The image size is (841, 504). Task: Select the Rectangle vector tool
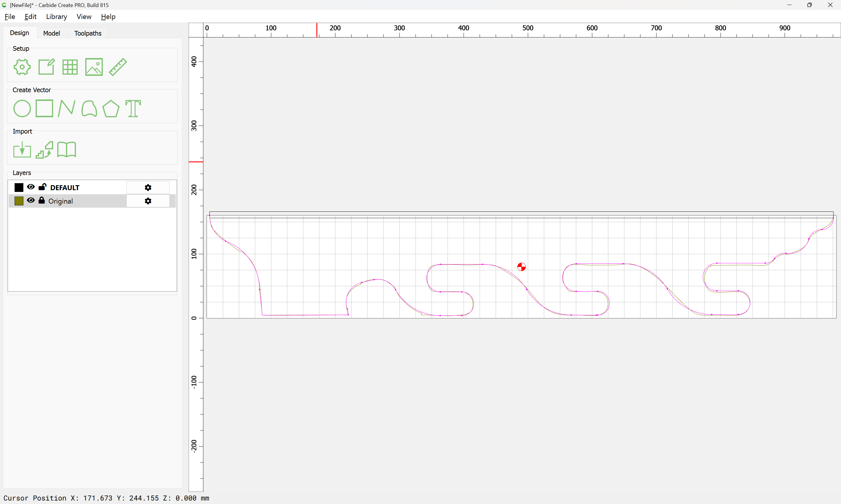point(44,108)
